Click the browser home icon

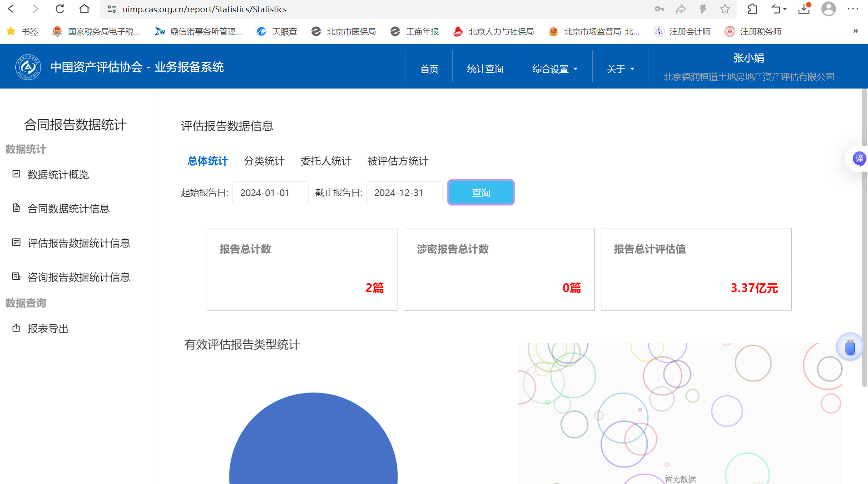pos(84,9)
